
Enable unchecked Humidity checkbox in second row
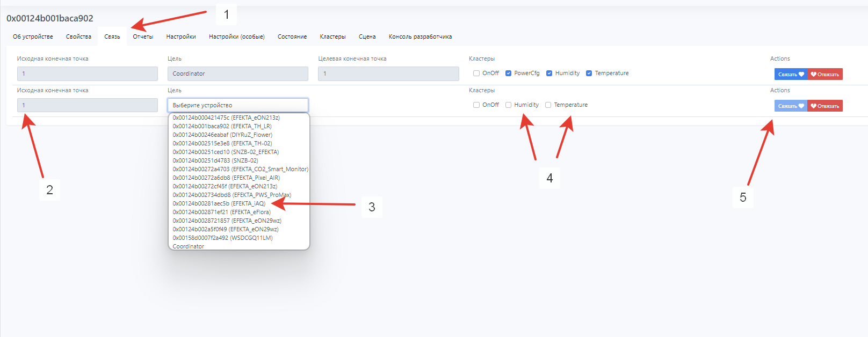pos(508,105)
